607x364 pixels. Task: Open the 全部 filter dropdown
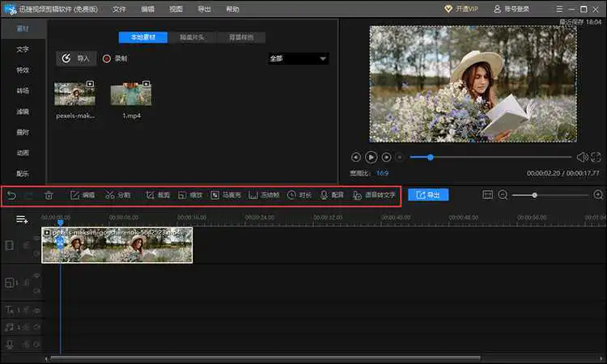click(x=298, y=59)
